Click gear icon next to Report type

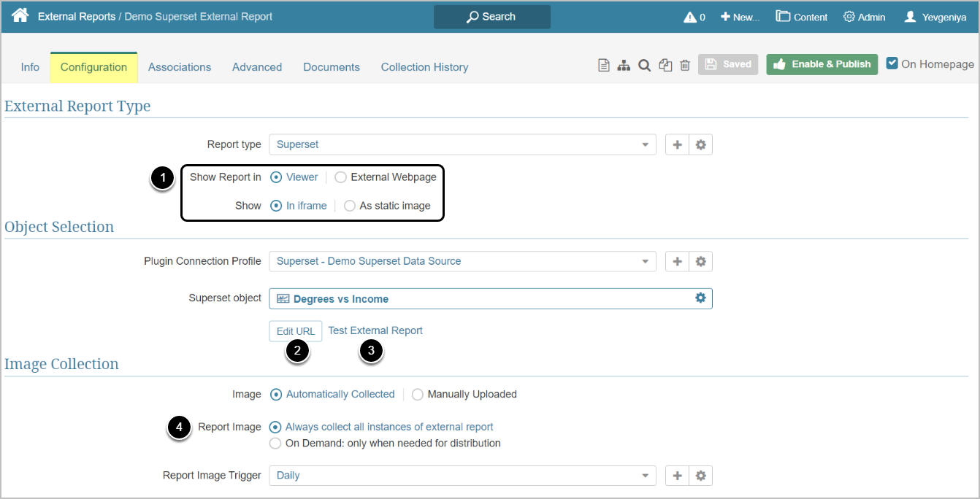click(700, 144)
